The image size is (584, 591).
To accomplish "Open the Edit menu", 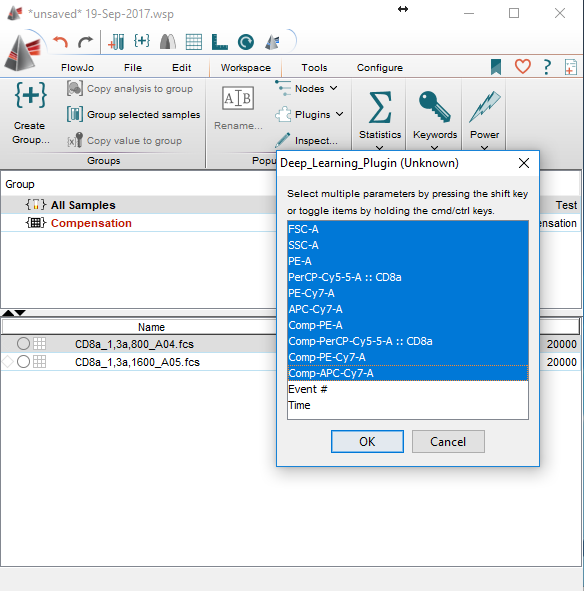I will tap(181, 67).
